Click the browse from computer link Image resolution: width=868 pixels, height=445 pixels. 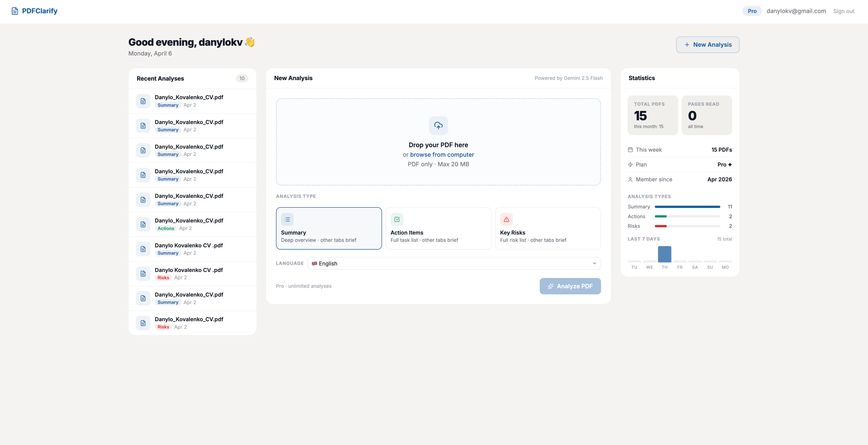tap(442, 155)
